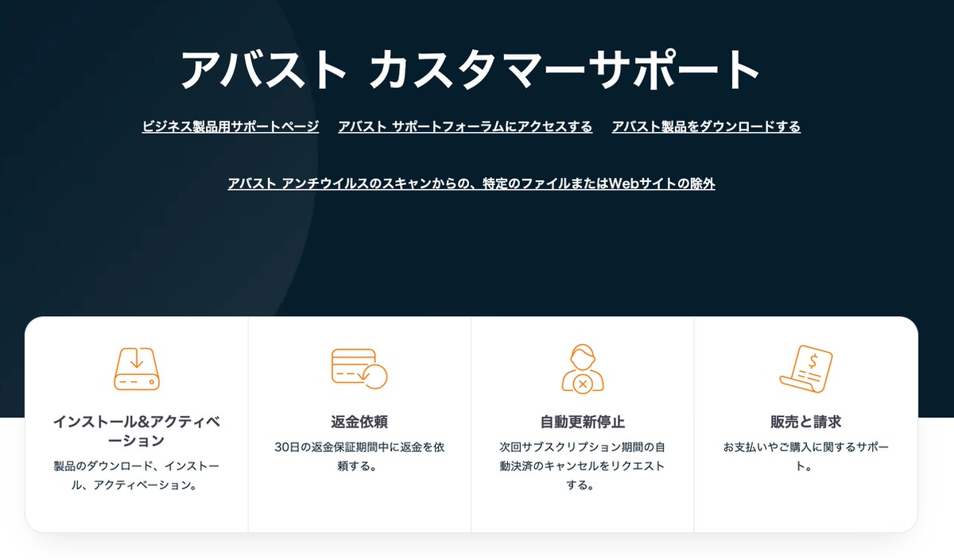Open the antivirus scan exclusion article link
Screen dimensions: 954x560
click(x=471, y=183)
